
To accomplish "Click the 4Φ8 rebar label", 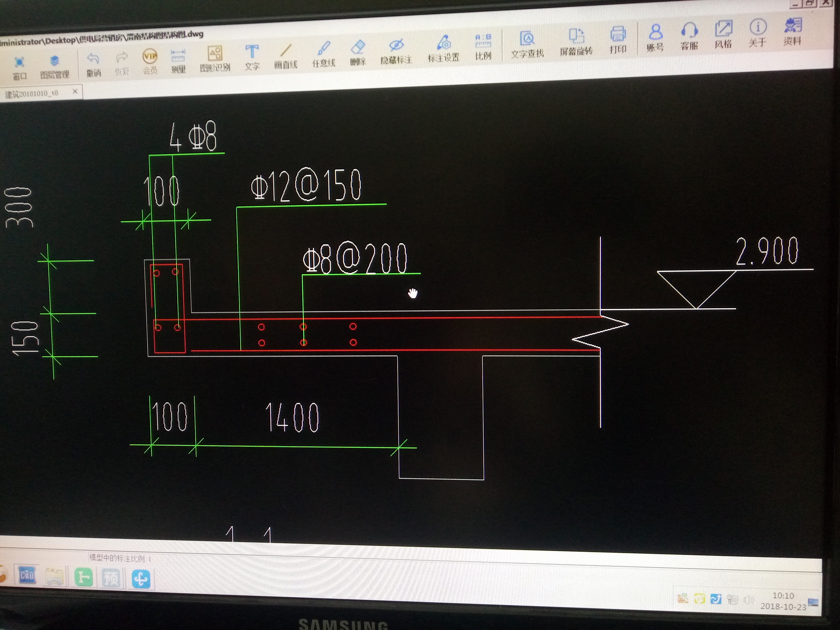I will [x=193, y=136].
